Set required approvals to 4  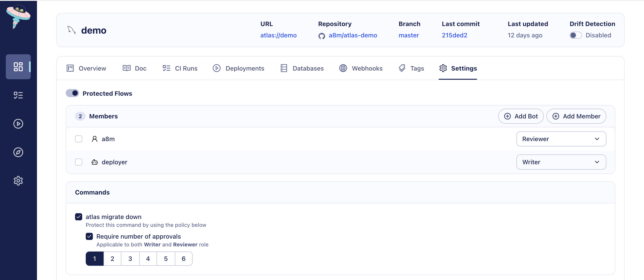point(148,258)
